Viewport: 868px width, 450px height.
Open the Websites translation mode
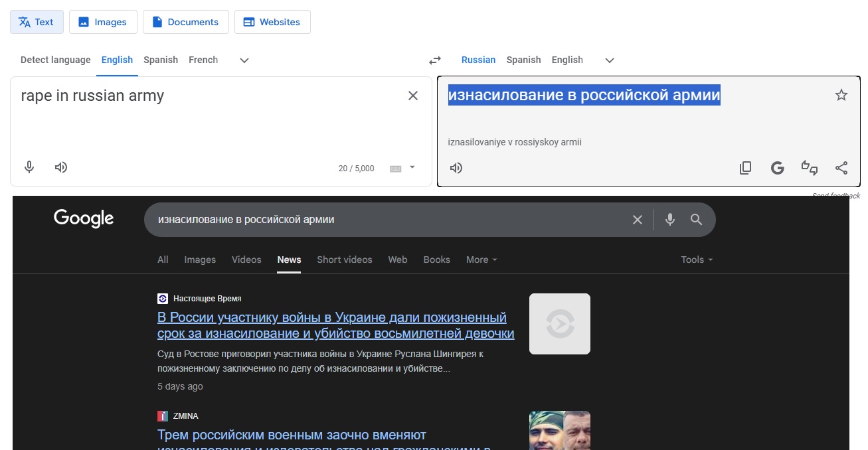click(x=272, y=22)
